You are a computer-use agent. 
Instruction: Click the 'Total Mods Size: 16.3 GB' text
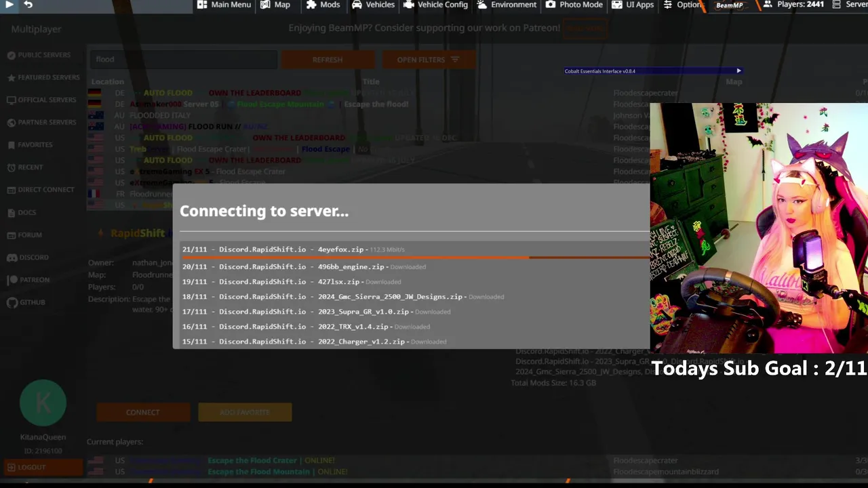pos(553,383)
